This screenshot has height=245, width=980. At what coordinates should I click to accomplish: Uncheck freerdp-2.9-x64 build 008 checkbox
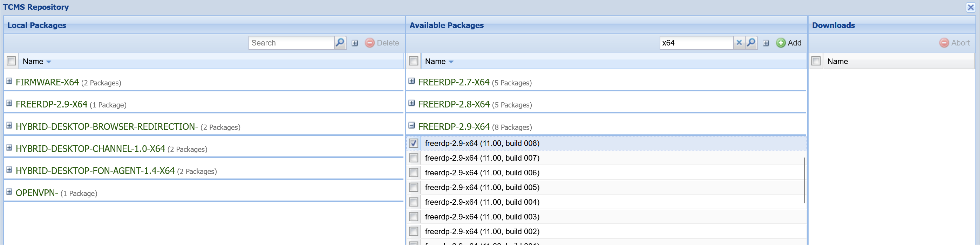click(x=414, y=143)
